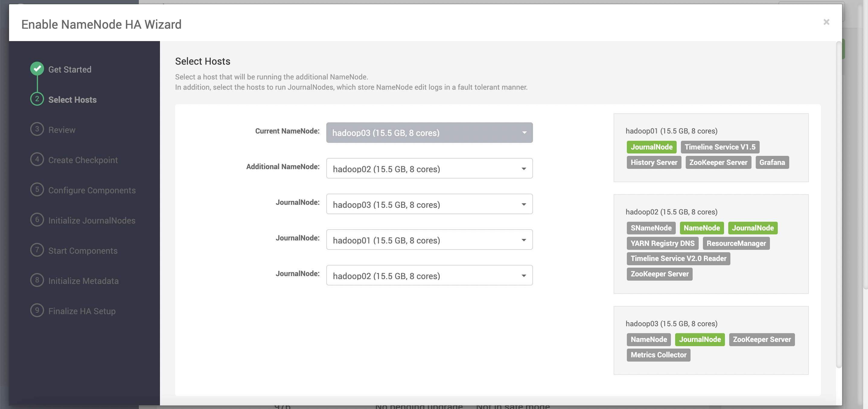The width and height of the screenshot is (868, 409).
Task: Click the ResourceManager tag
Action: point(736,243)
